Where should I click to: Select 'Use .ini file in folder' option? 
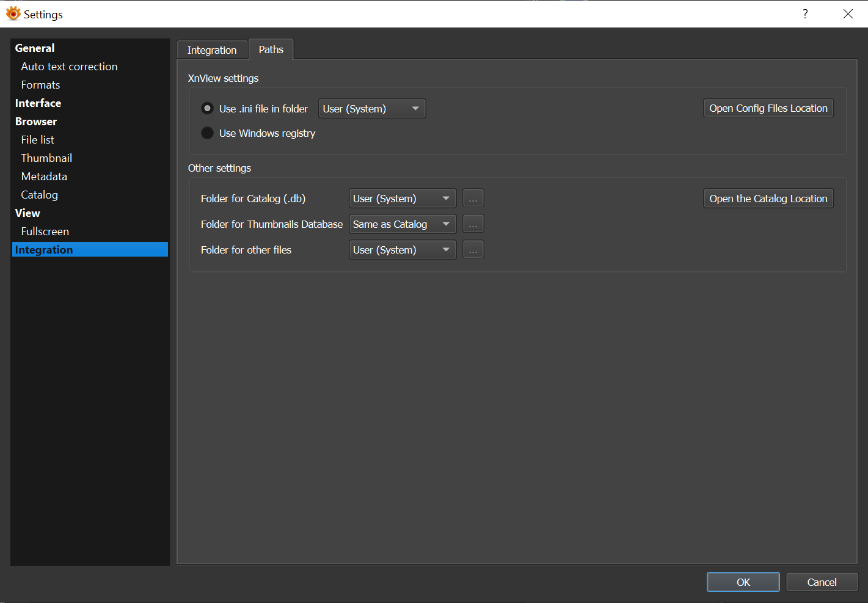coord(208,109)
